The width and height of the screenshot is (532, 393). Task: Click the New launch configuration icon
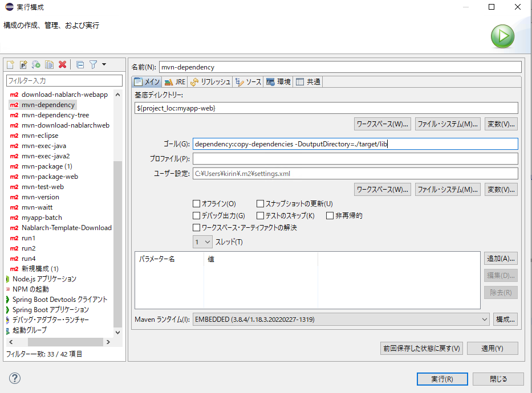pyautogui.click(x=10, y=64)
